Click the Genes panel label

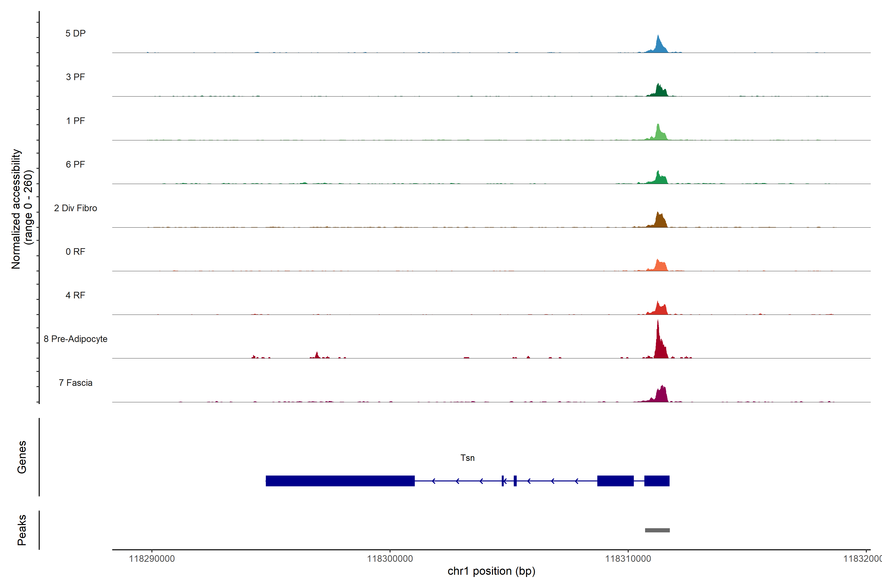tap(22, 457)
